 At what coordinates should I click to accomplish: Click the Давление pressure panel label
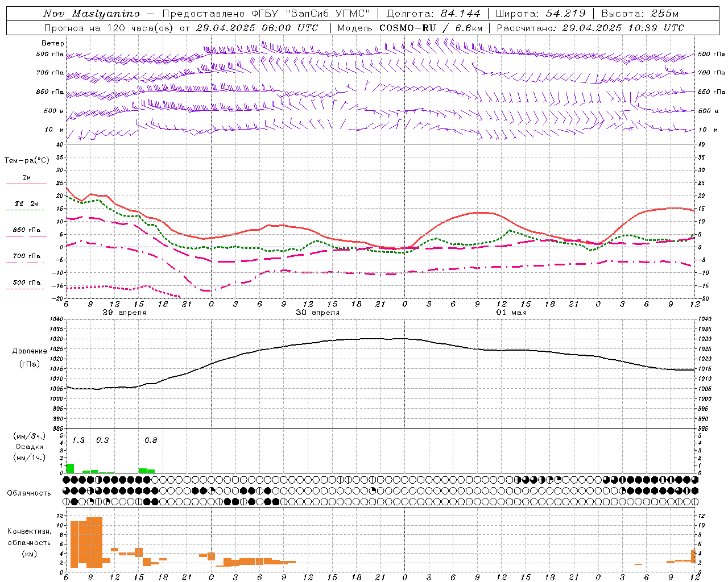pyautogui.click(x=30, y=351)
